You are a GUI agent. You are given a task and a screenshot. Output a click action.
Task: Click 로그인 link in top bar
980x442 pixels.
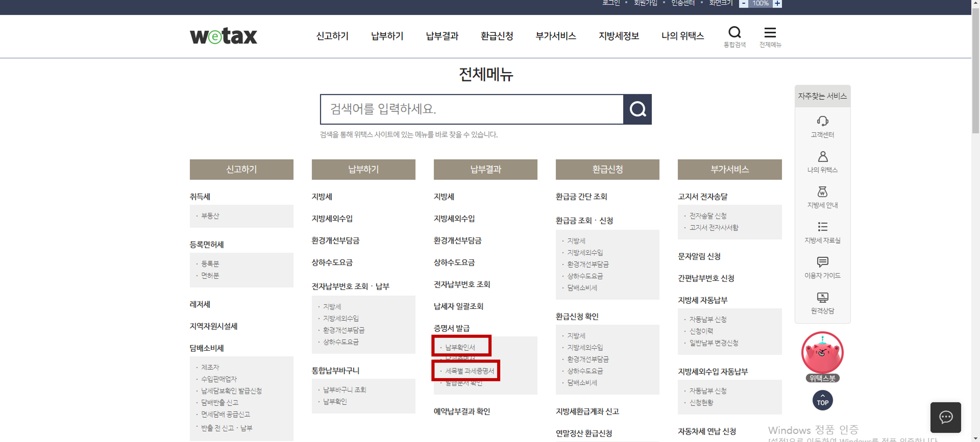[610, 3]
